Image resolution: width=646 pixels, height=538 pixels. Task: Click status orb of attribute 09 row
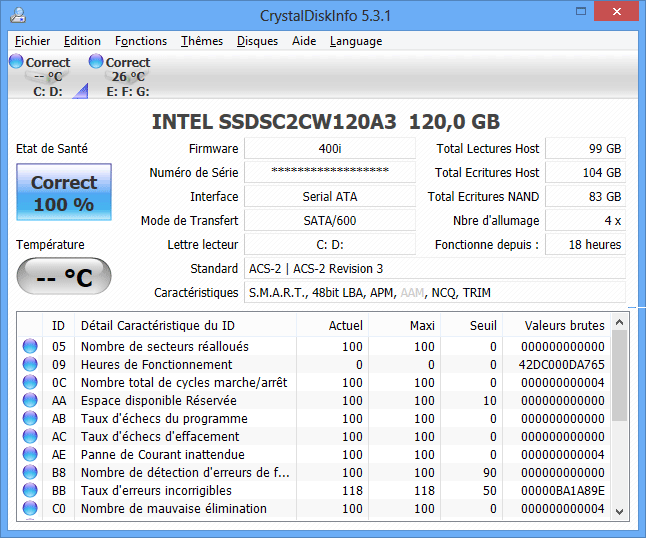[30, 364]
